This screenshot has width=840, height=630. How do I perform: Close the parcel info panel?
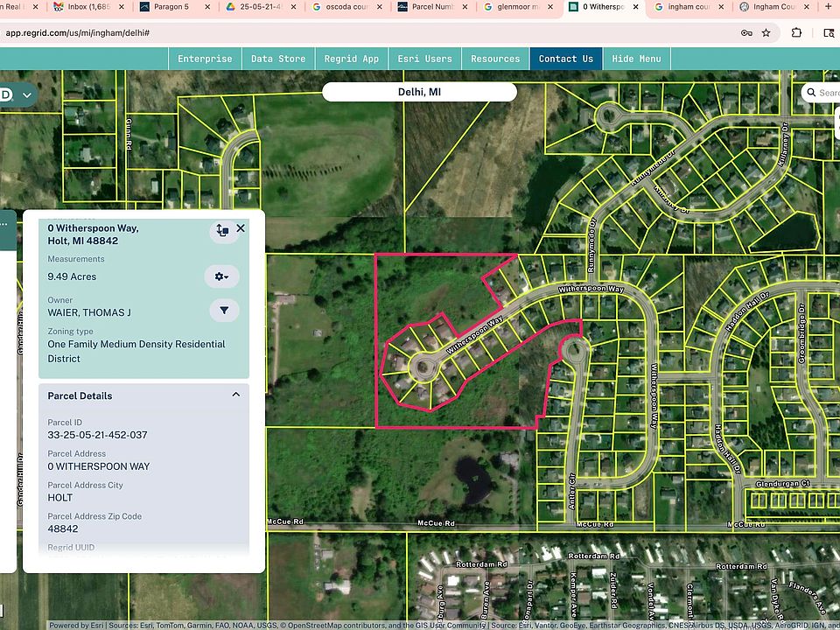241,228
